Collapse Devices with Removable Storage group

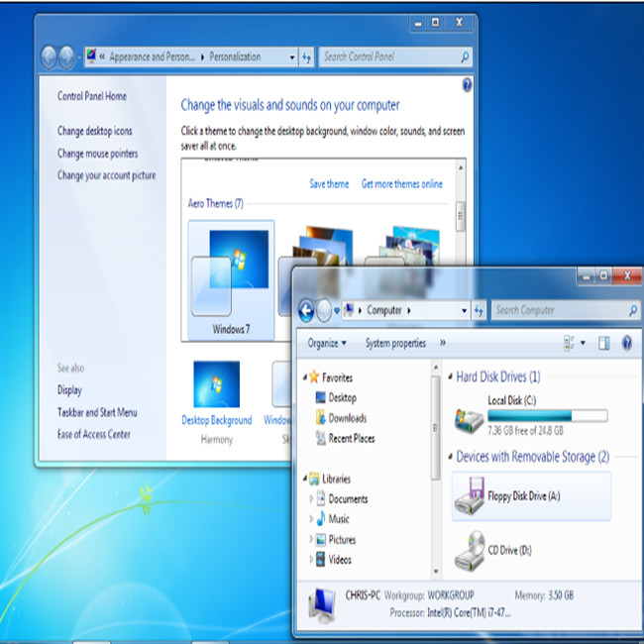click(450, 456)
